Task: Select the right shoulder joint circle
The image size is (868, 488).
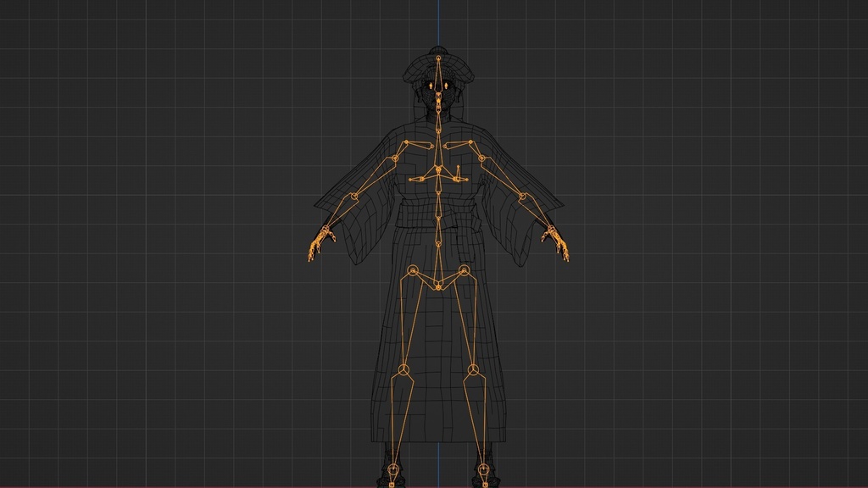Action: point(483,158)
